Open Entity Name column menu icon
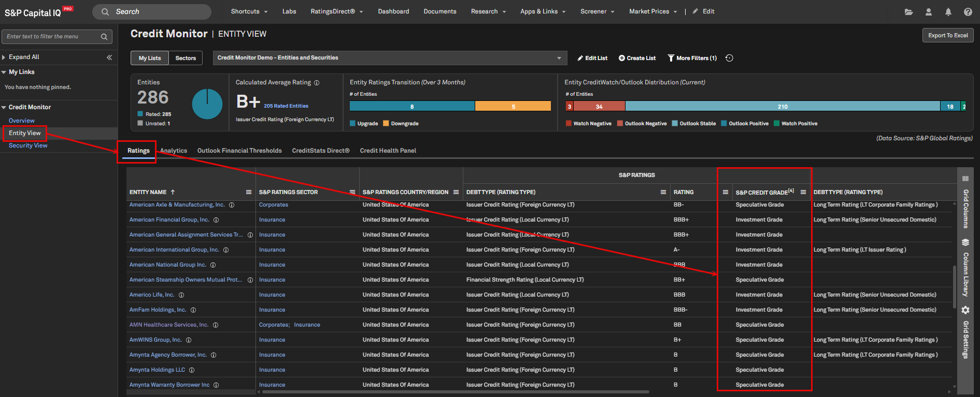This screenshot has height=397, width=980. [x=249, y=192]
